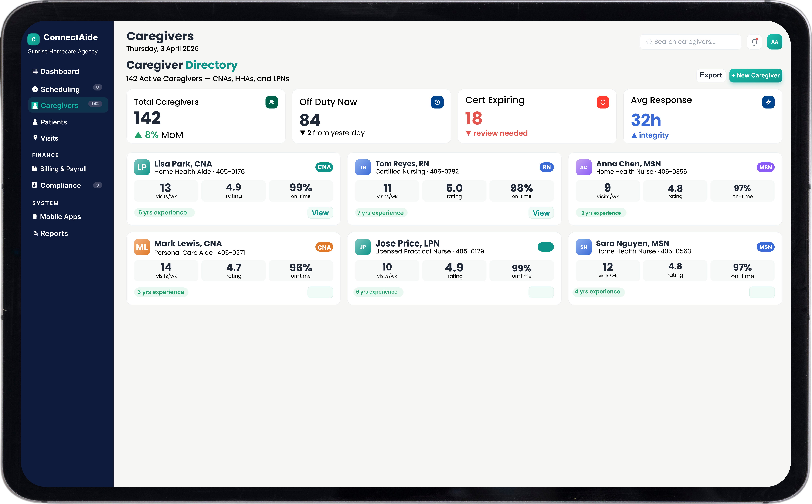Open the AA user avatar menu

click(774, 42)
